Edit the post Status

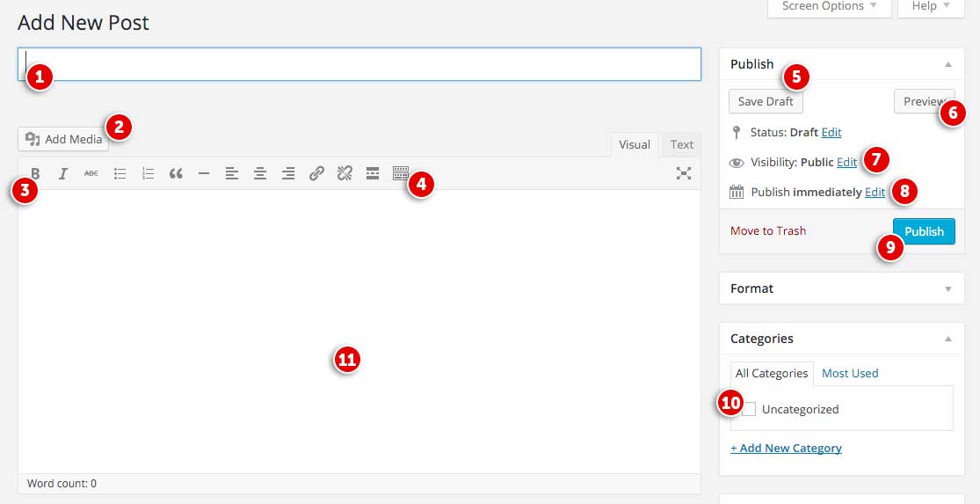pos(831,133)
